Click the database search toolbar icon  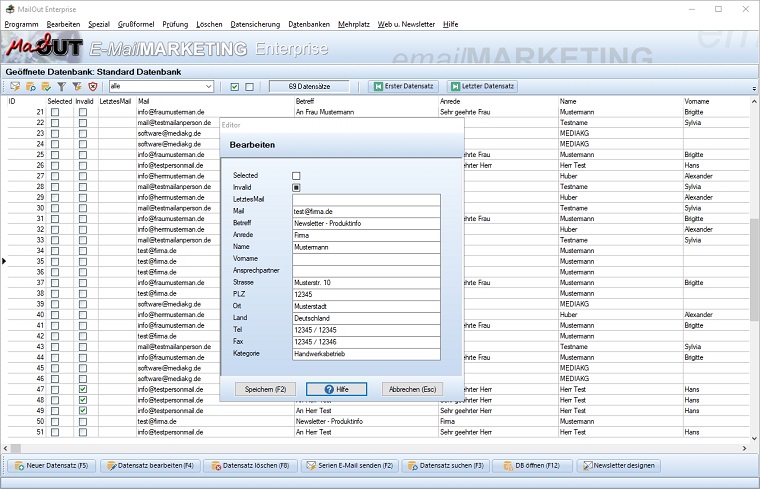[x=31, y=86]
